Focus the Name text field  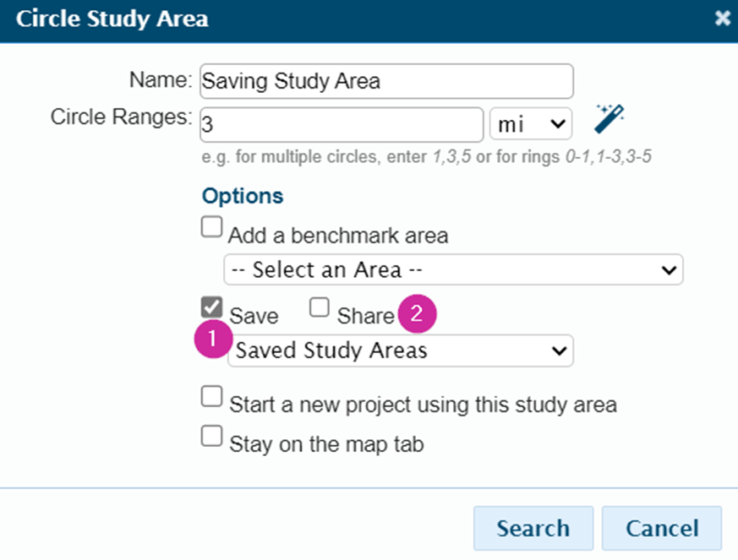[386, 82]
